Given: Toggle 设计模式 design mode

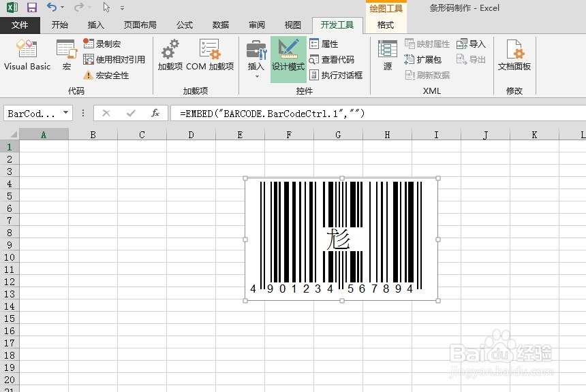Looking at the screenshot, I should 288,59.
